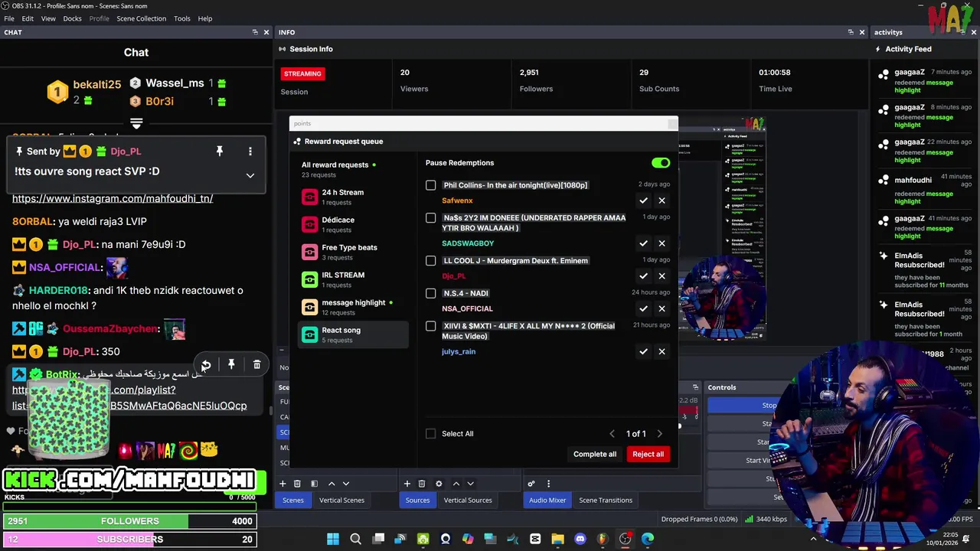Complete the julys_rain XIIVI request

(x=643, y=351)
